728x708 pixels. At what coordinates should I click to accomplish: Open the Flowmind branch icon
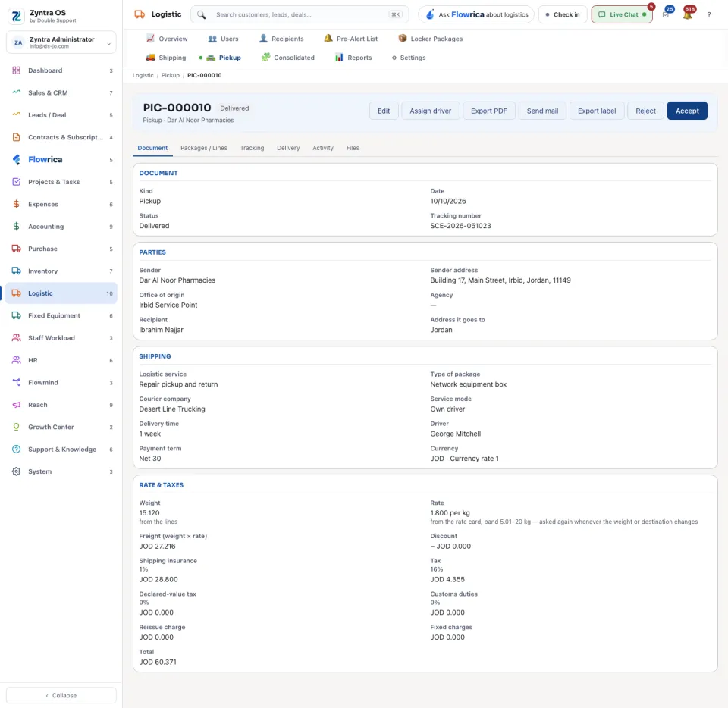[x=16, y=382]
